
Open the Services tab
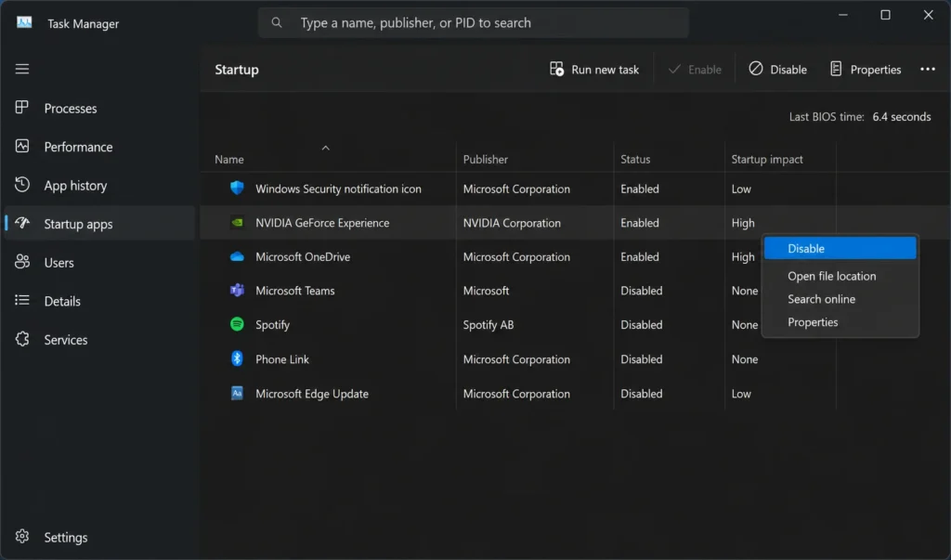click(x=100, y=340)
